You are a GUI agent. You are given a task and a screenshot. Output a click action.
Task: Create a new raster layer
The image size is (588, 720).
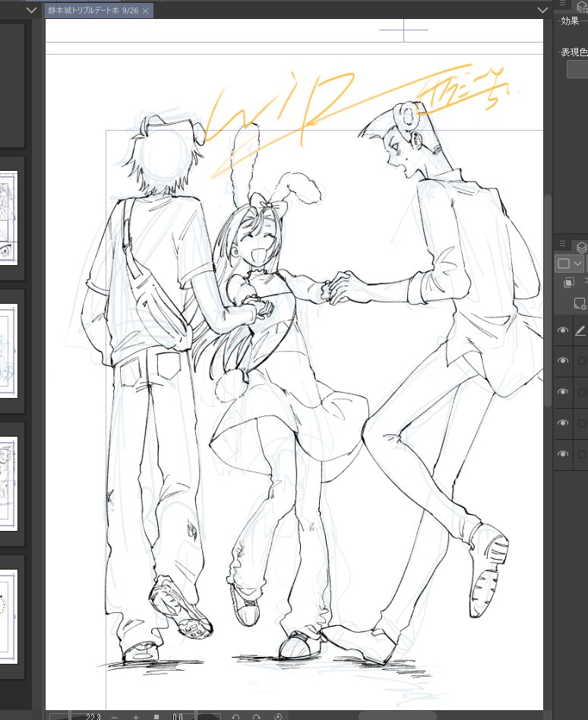(x=580, y=303)
